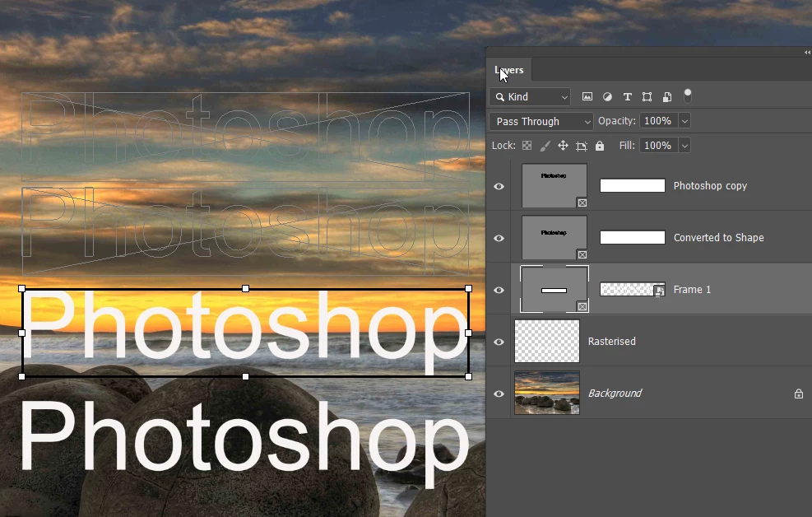The image size is (812, 517).
Task: Select the 'Background' layer name
Action: pyautogui.click(x=615, y=394)
